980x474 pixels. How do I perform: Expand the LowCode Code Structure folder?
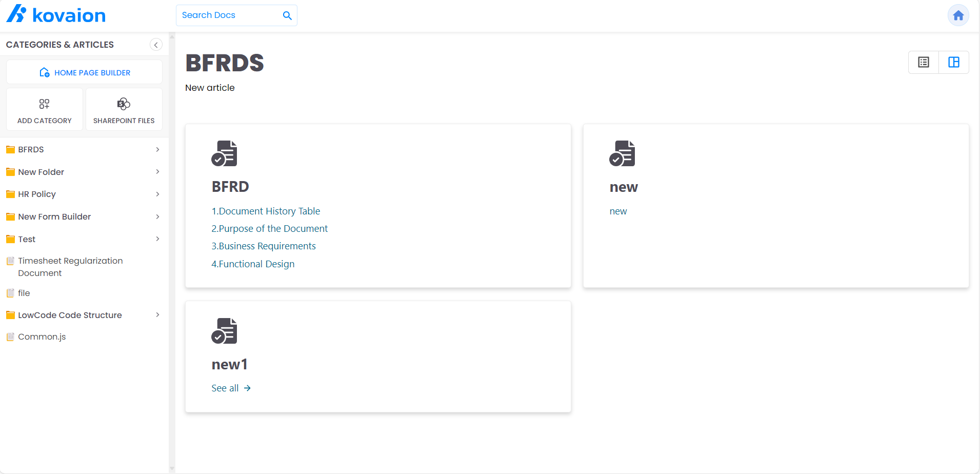157,315
